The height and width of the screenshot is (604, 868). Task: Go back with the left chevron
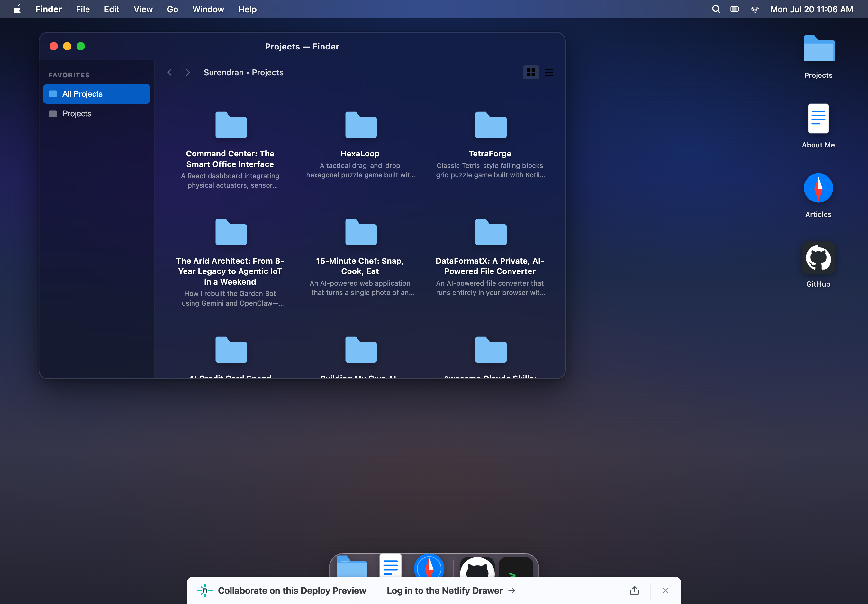coord(170,72)
